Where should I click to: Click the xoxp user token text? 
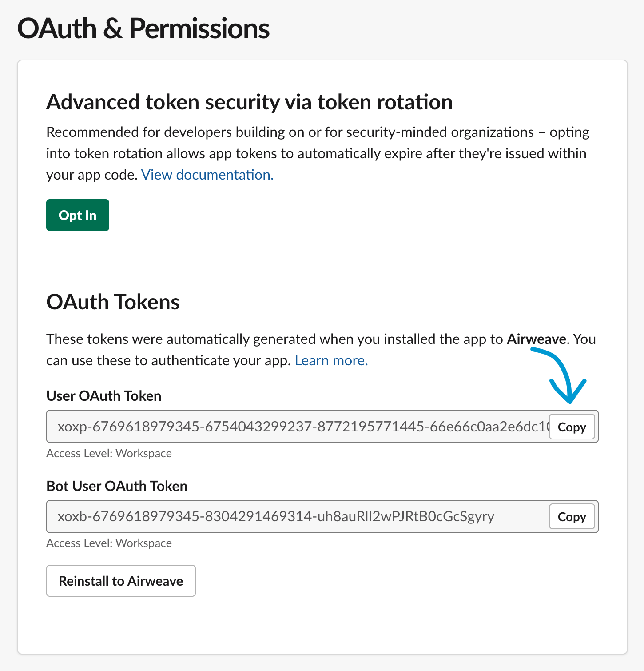pos(266,427)
